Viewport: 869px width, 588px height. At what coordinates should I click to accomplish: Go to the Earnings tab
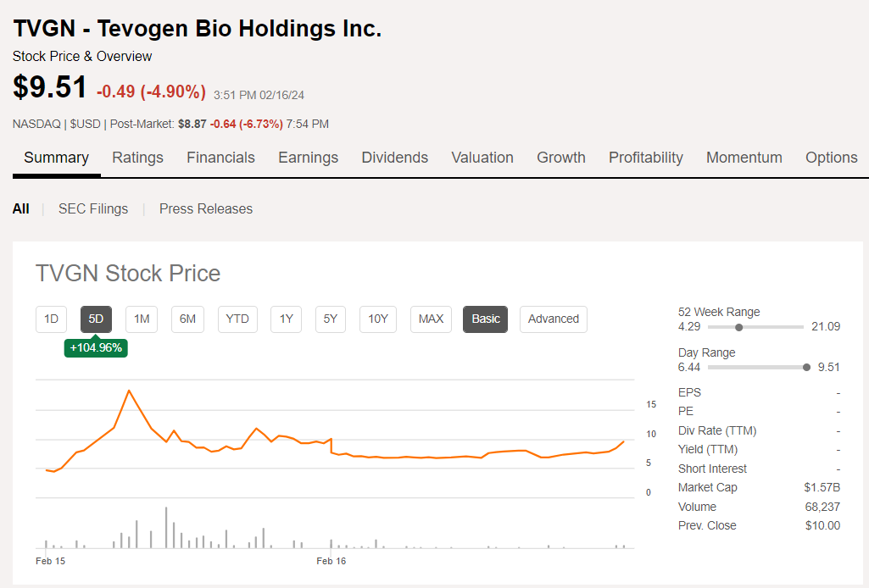pyautogui.click(x=308, y=158)
